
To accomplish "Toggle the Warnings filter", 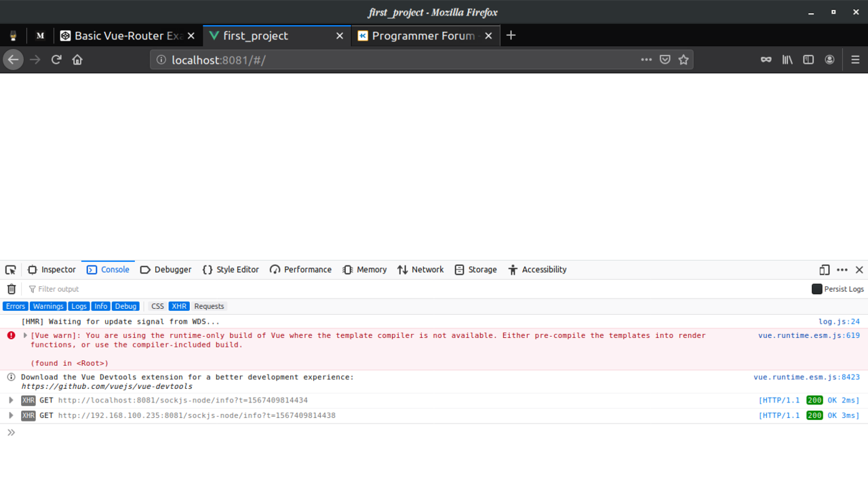I will (48, 306).
